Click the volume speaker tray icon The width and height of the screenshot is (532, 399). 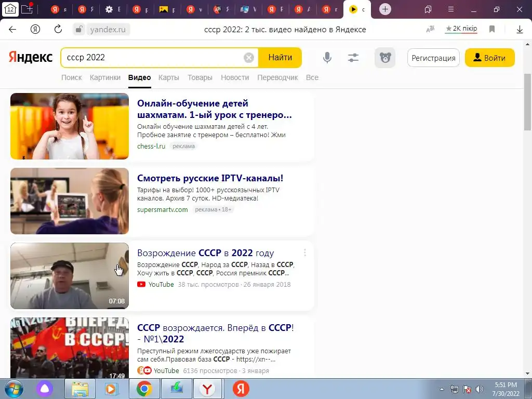(480, 389)
